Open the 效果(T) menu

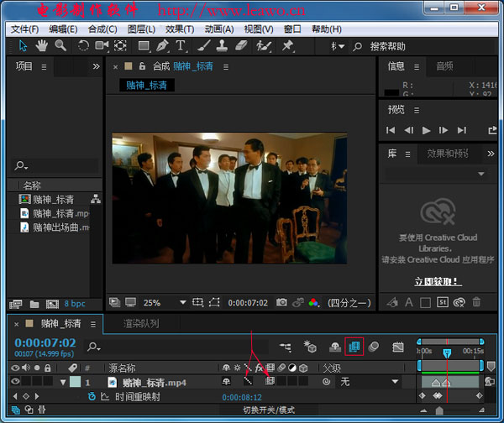click(x=180, y=29)
